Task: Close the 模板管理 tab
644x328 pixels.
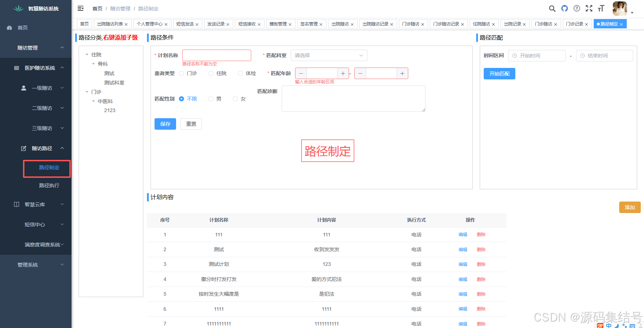Action: coord(290,24)
